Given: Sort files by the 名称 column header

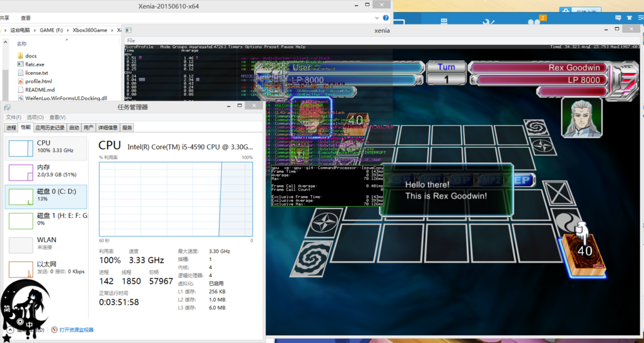Looking at the screenshot, I should (x=22, y=44).
